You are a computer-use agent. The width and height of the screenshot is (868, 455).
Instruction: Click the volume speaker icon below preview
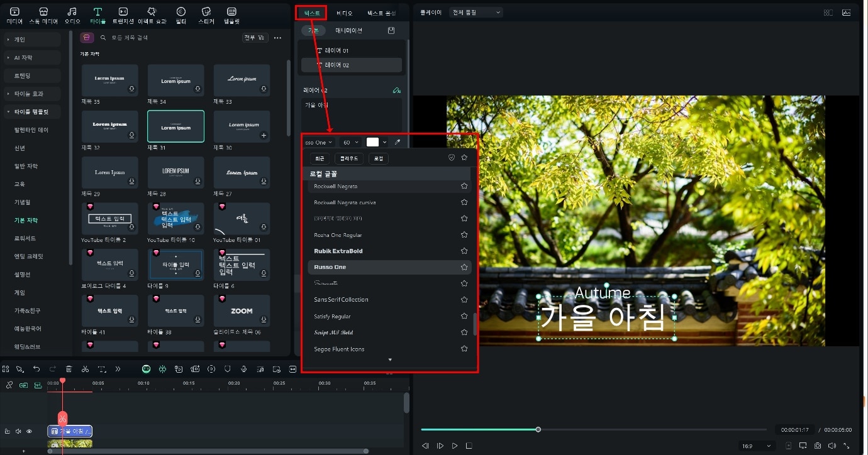point(832,446)
